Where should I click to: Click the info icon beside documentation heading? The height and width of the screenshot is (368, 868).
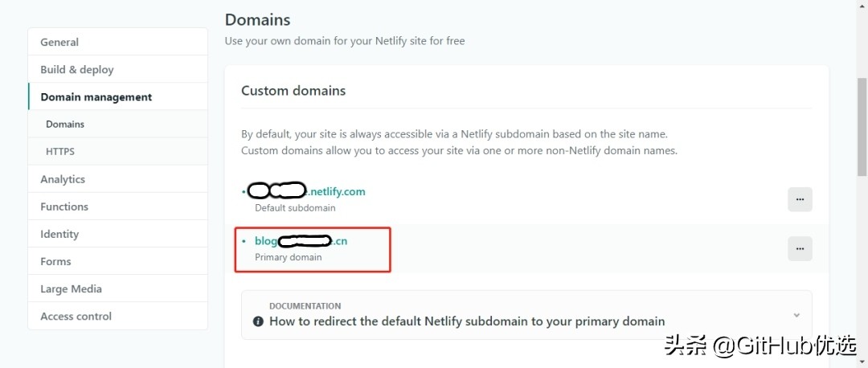point(258,321)
